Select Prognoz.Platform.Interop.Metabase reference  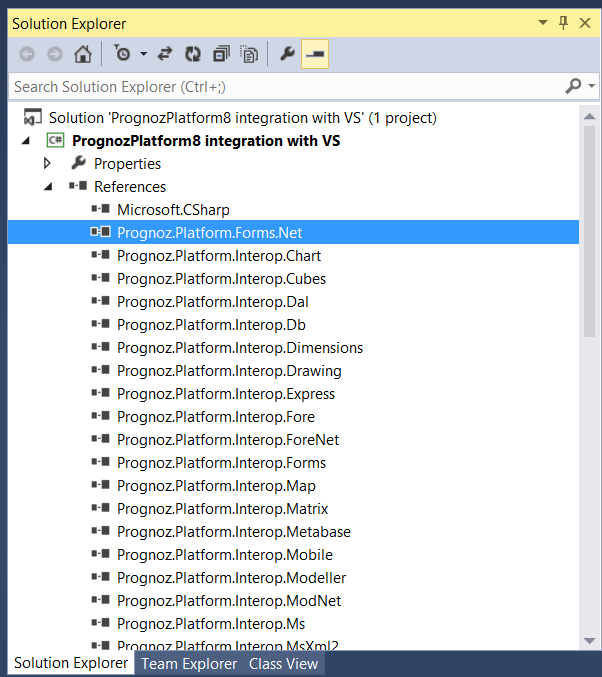(234, 532)
